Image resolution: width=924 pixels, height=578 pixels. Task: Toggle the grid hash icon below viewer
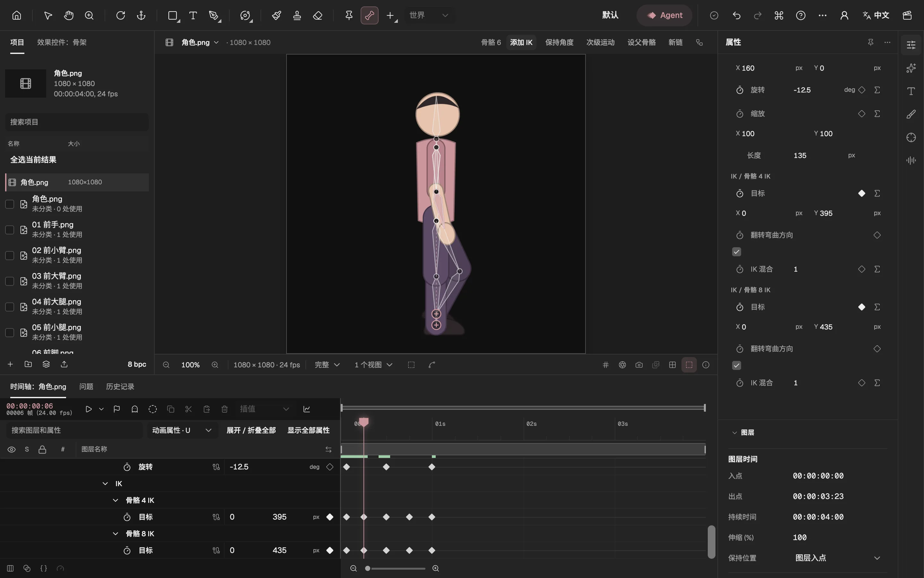[605, 365]
